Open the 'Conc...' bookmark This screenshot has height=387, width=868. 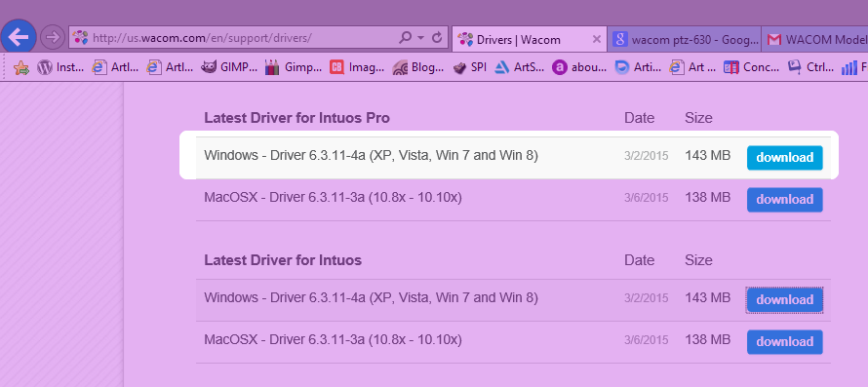pos(752,67)
